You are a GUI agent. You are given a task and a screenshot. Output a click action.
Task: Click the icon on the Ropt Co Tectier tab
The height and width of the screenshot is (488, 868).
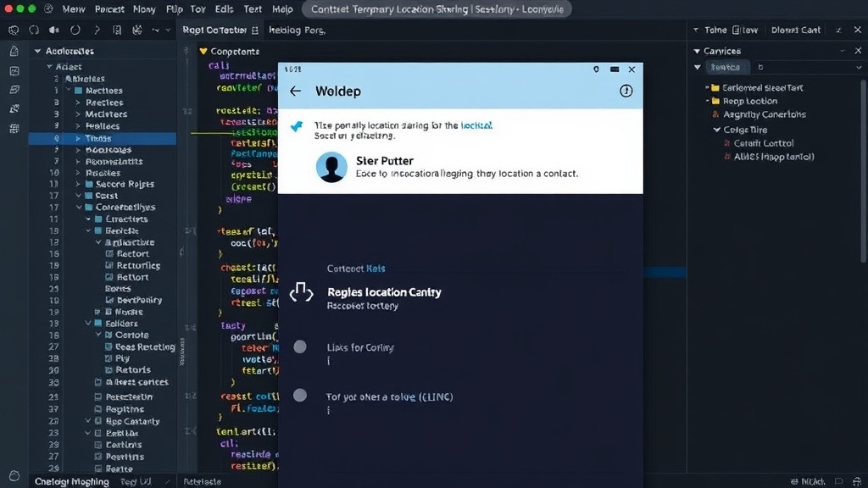point(254,30)
